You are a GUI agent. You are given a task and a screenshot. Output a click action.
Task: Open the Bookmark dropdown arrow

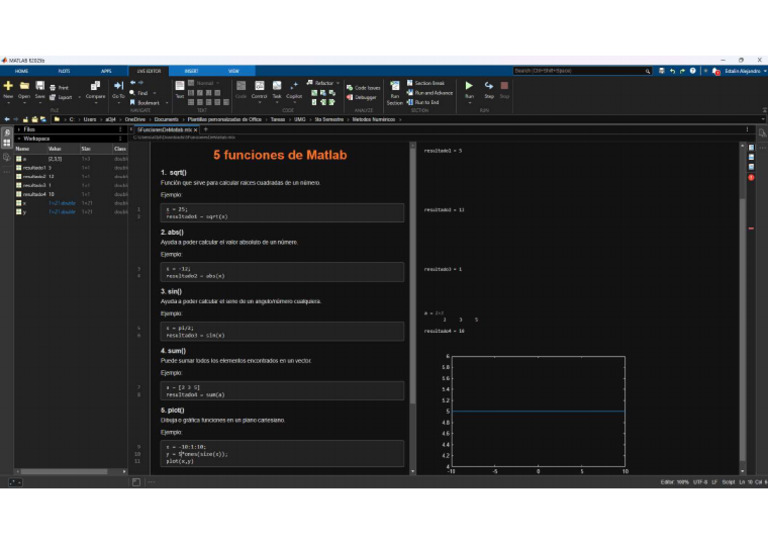167,103
